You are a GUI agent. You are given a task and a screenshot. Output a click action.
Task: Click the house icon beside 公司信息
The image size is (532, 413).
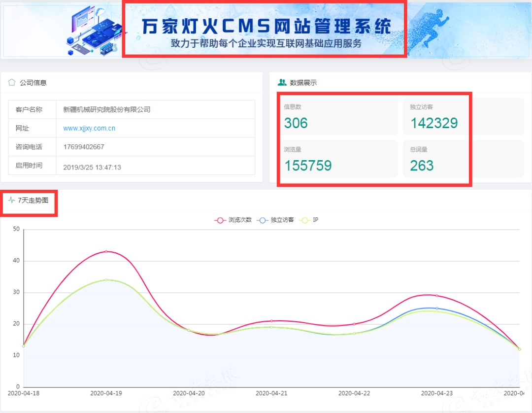(12, 83)
